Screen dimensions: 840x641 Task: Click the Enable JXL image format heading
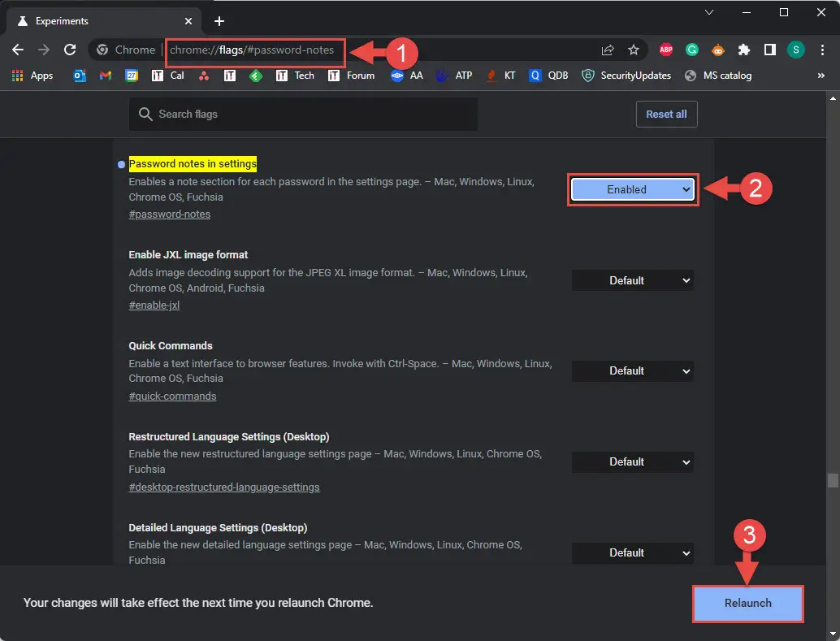188,254
